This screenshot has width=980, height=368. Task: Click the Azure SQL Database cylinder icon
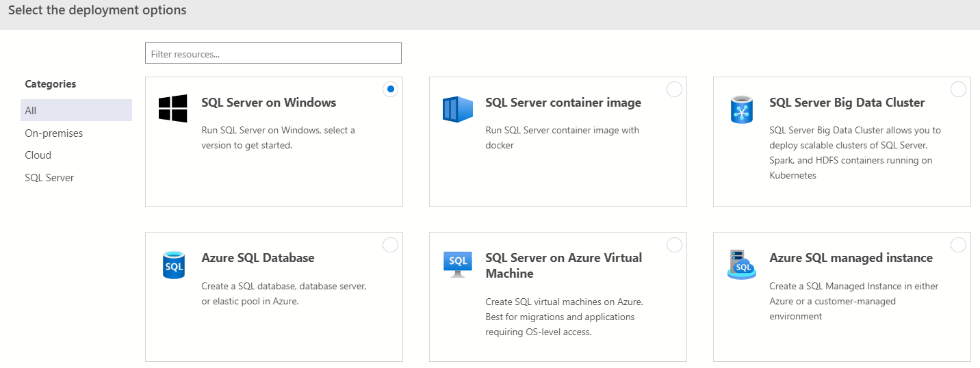174,265
